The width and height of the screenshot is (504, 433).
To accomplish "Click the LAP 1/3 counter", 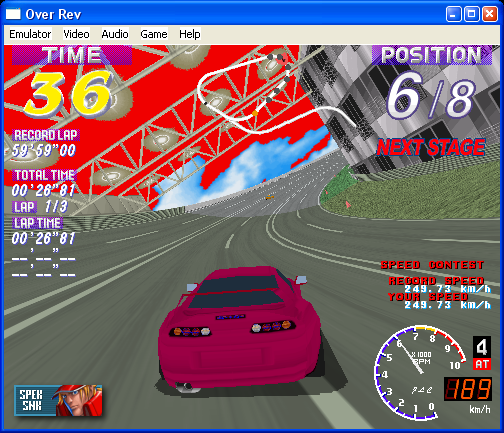I will point(40,207).
